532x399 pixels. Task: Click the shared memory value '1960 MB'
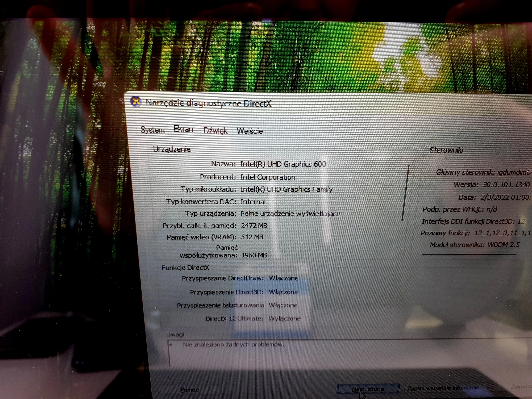point(254,255)
